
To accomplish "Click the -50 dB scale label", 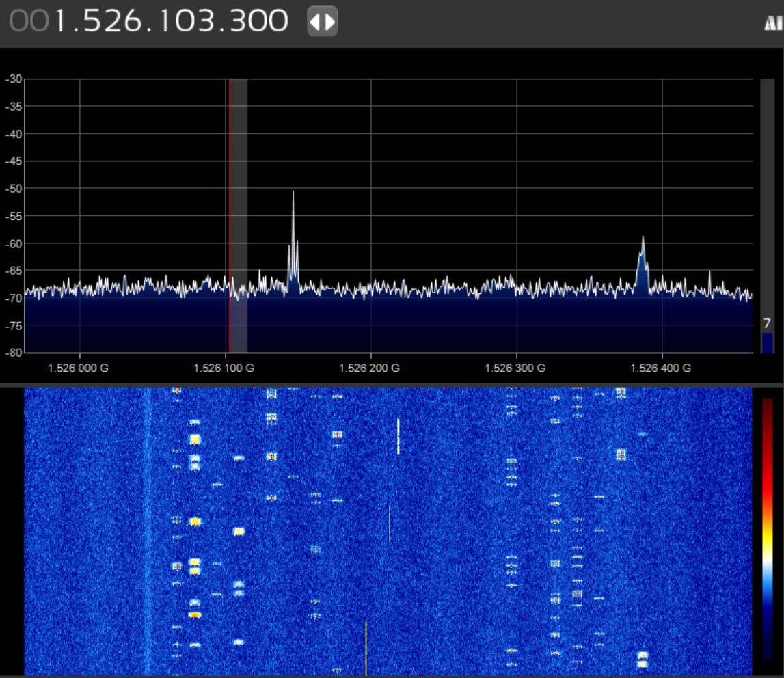I will pyautogui.click(x=14, y=189).
